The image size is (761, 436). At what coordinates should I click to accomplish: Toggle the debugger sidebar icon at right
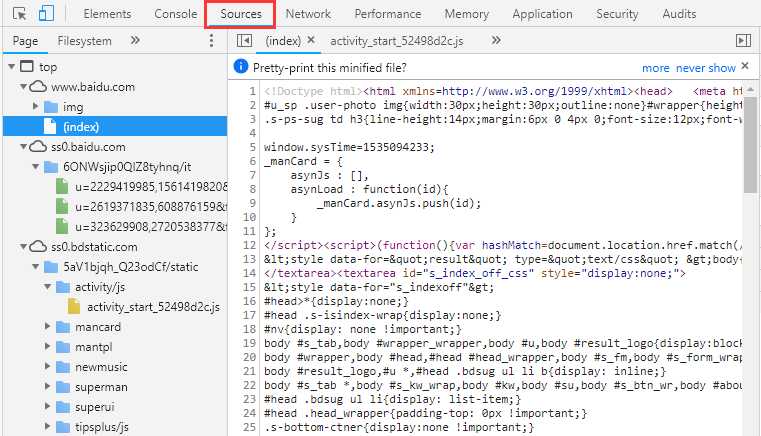coord(742,41)
